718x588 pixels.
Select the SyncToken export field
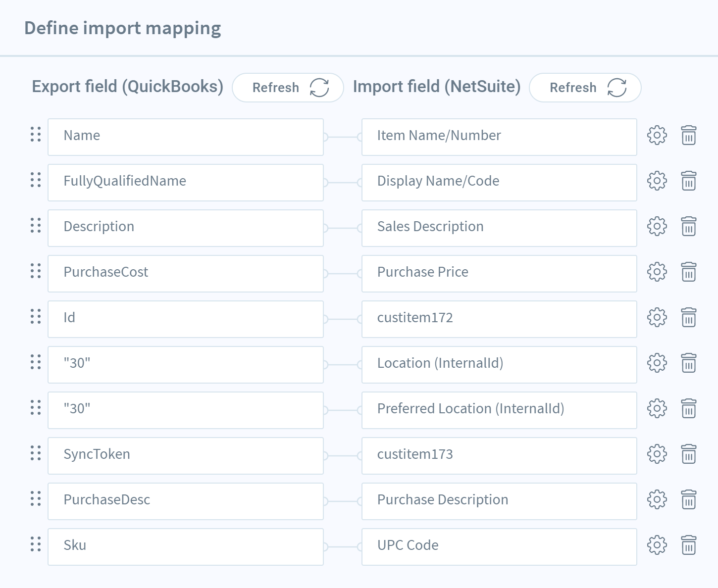pos(186,456)
